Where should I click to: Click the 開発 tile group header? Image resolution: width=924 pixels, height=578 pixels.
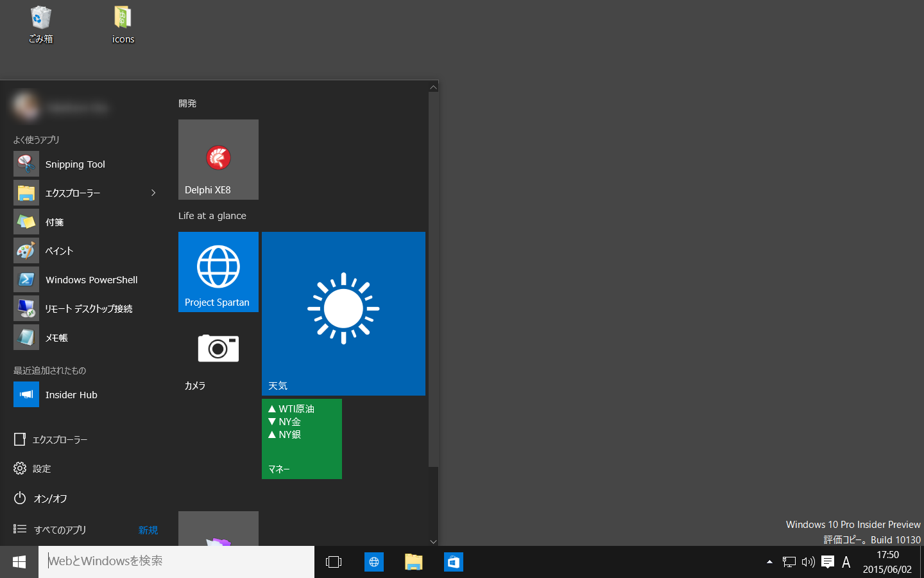point(187,103)
